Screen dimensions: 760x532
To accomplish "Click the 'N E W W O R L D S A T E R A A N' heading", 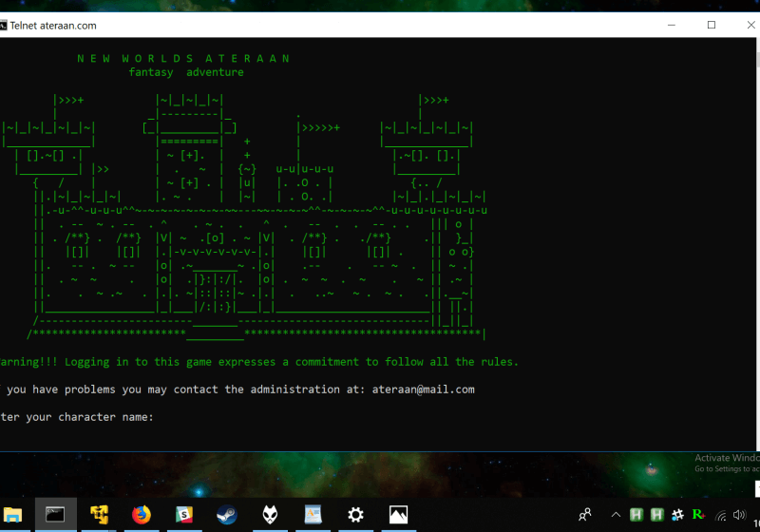I will 183,59.
